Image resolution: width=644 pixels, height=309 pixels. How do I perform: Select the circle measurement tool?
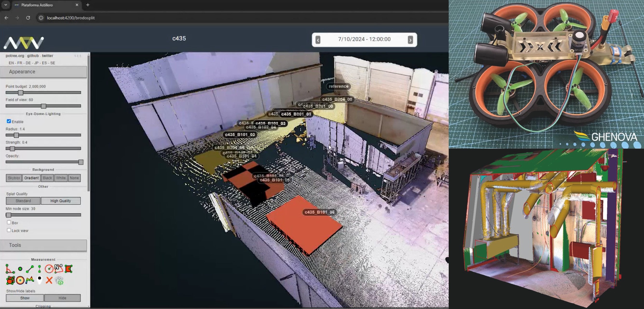coord(49,269)
